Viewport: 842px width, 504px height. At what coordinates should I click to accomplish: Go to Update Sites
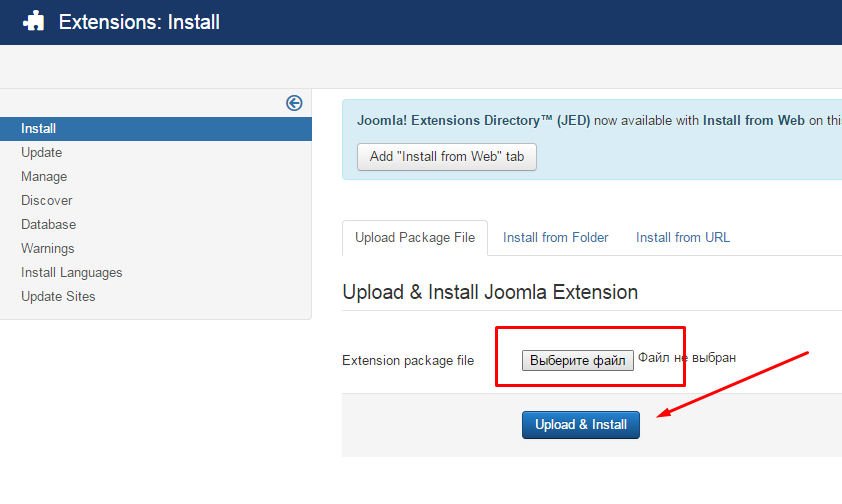[x=58, y=297]
